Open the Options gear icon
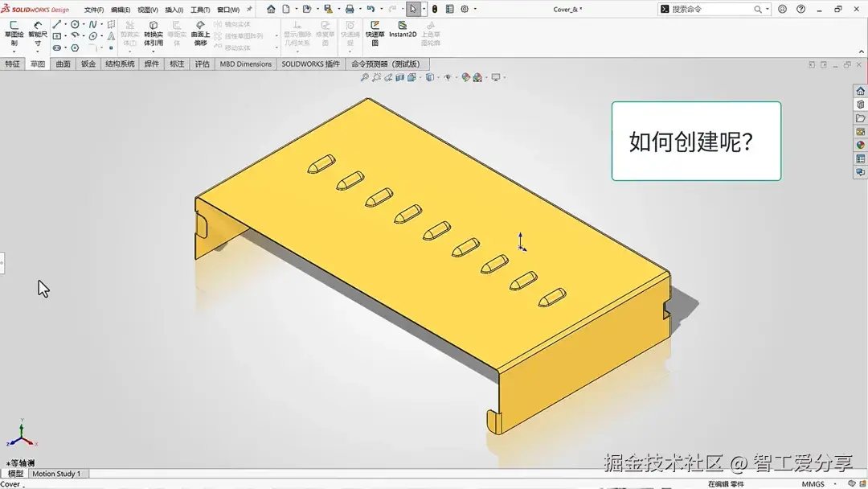 465,9
